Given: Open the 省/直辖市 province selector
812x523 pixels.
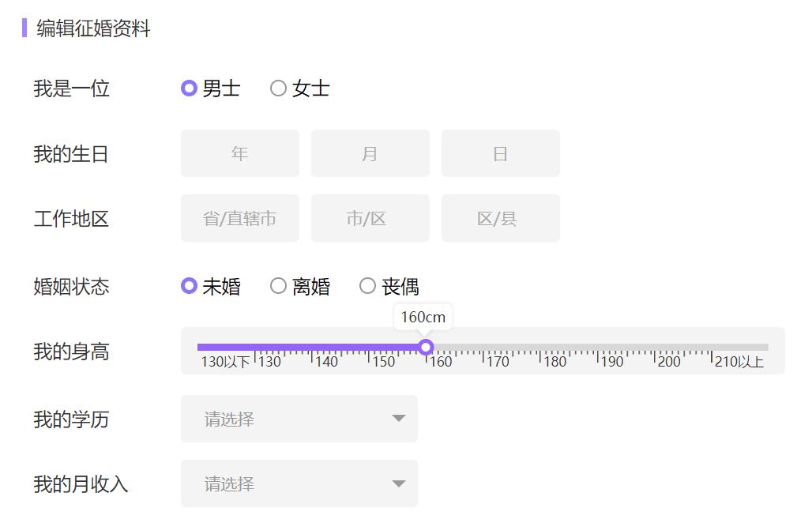Looking at the screenshot, I should [240, 218].
